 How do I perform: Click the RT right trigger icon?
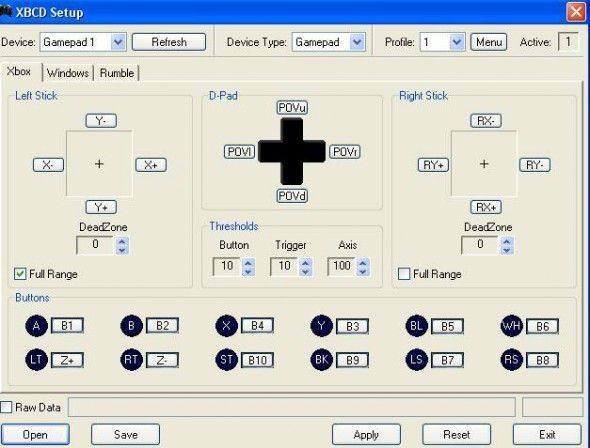[x=131, y=360]
